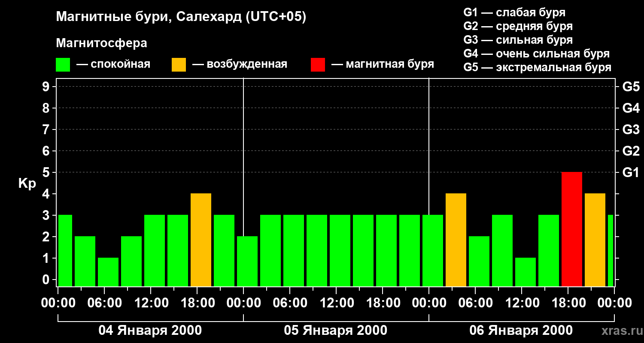Image resolution: width=644 pixels, height=343 pixels.
Task: Select the "G4 — очень сильная буря" legend line
Action: click(537, 54)
